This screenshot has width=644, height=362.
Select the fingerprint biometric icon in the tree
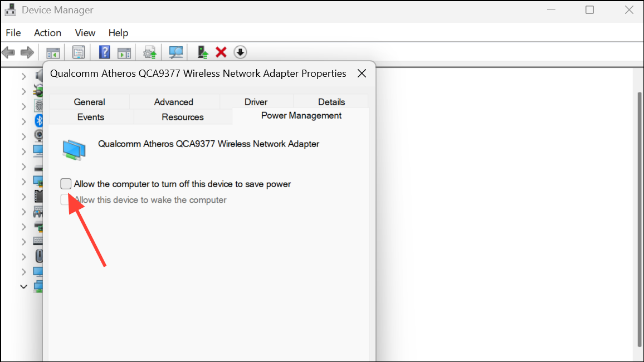click(x=39, y=106)
